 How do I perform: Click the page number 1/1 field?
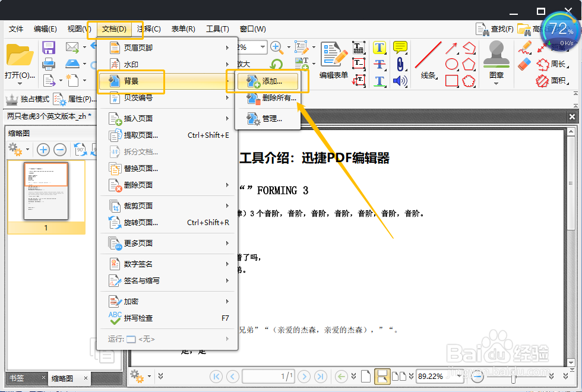tap(269, 377)
